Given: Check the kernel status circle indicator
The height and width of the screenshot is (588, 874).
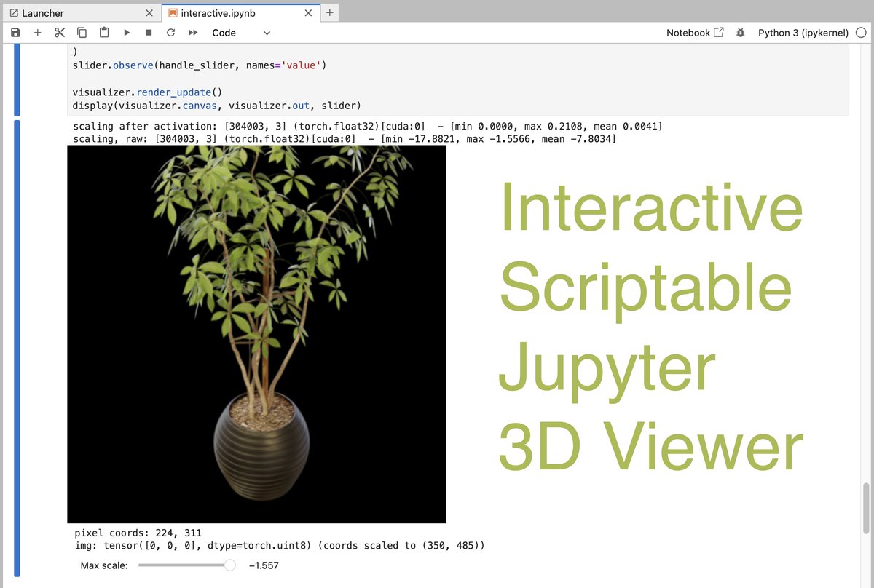Looking at the screenshot, I should point(861,33).
